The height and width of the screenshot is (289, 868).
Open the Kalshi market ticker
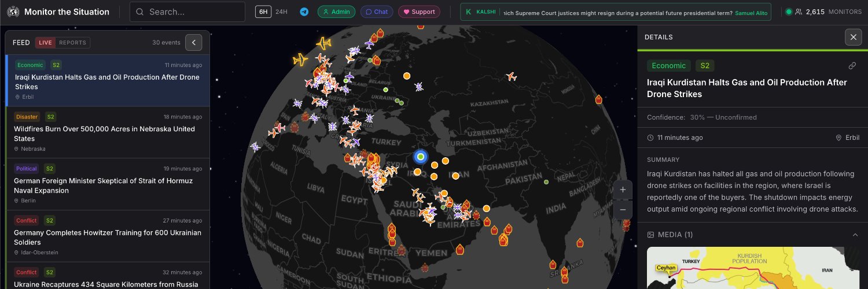coord(616,12)
